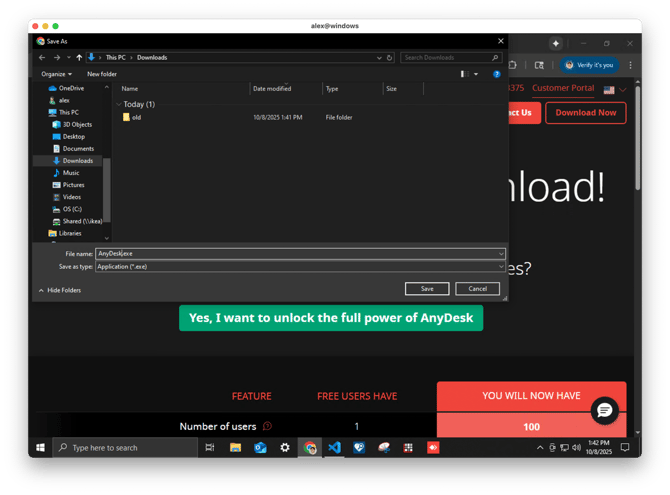Sort files by Name column
The image size is (670, 495).
pos(129,88)
